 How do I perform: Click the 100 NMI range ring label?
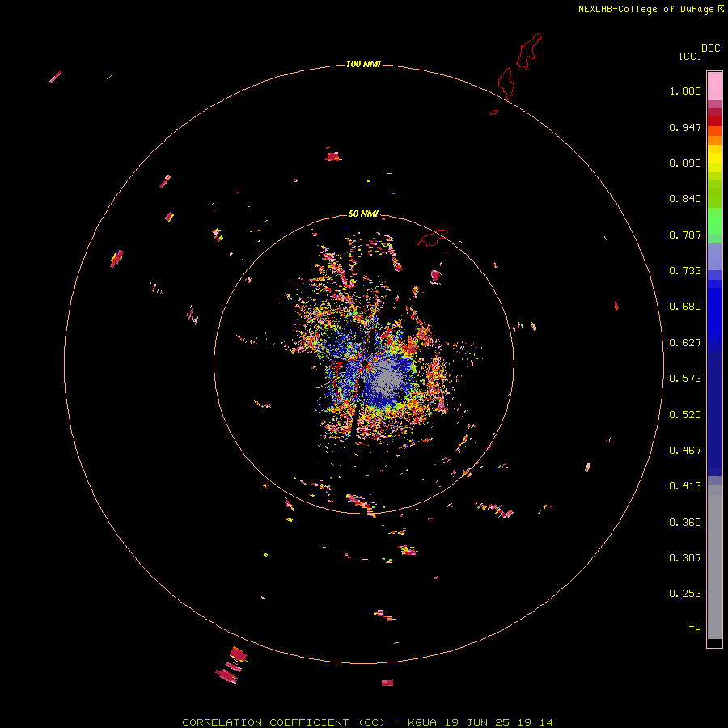coord(363,64)
